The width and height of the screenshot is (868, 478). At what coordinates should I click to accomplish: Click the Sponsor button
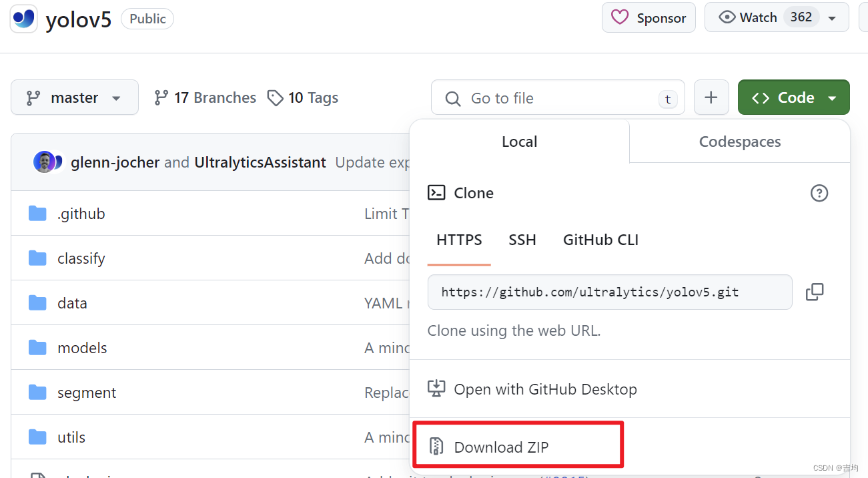[x=648, y=17]
